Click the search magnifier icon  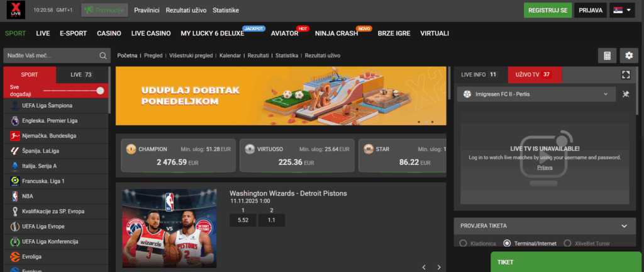point(103,55)
